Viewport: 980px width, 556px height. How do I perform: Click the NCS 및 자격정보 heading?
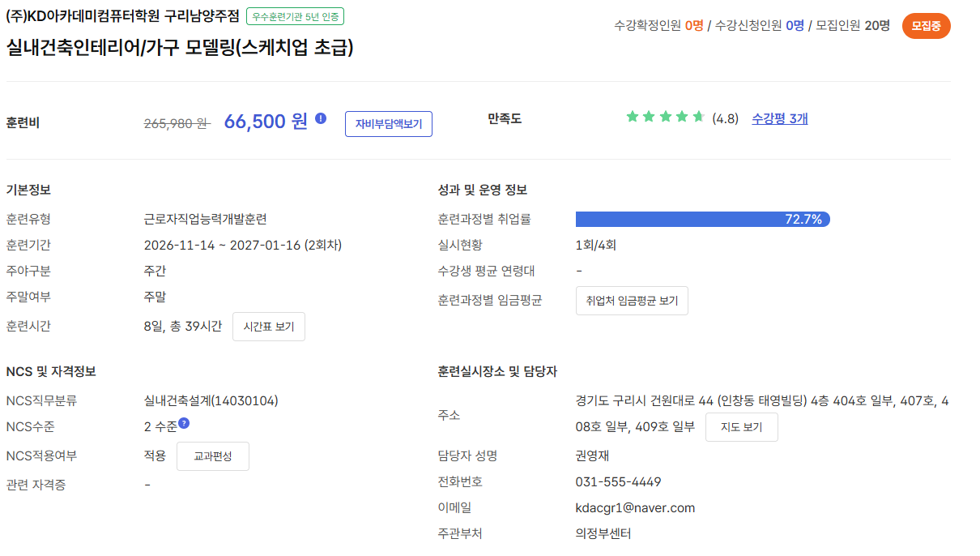coord(51,371)
